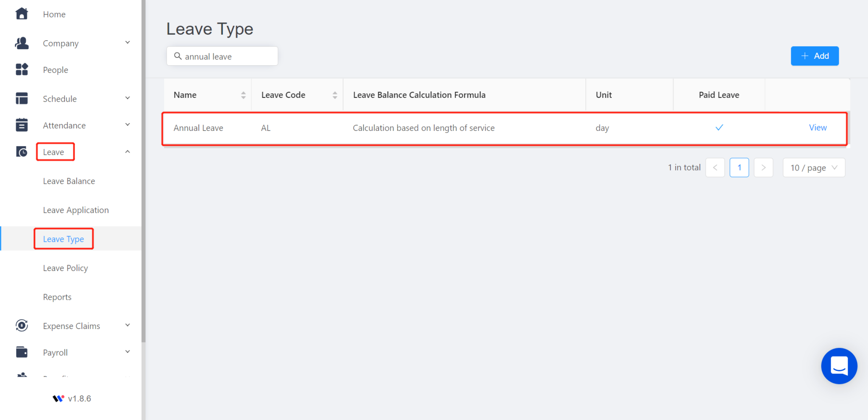Click the sidebar vertical scrollbar
This screenshot has width=868, height=420.
(144, 169)
